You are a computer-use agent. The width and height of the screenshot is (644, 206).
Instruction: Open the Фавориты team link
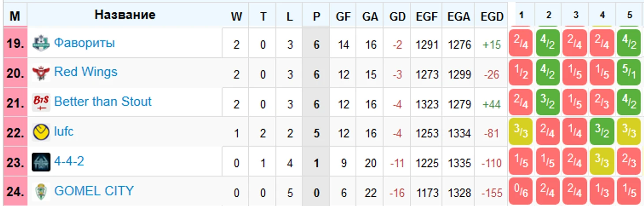click(84, 43)
